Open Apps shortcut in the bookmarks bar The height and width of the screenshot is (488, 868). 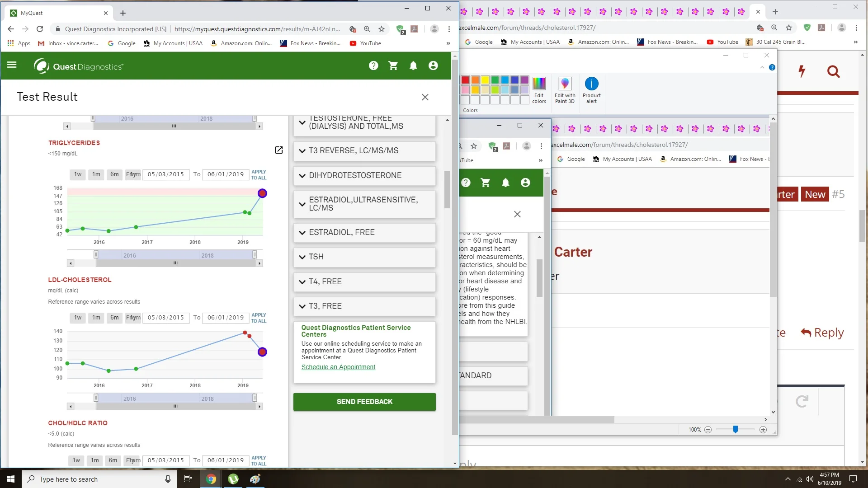19,43
